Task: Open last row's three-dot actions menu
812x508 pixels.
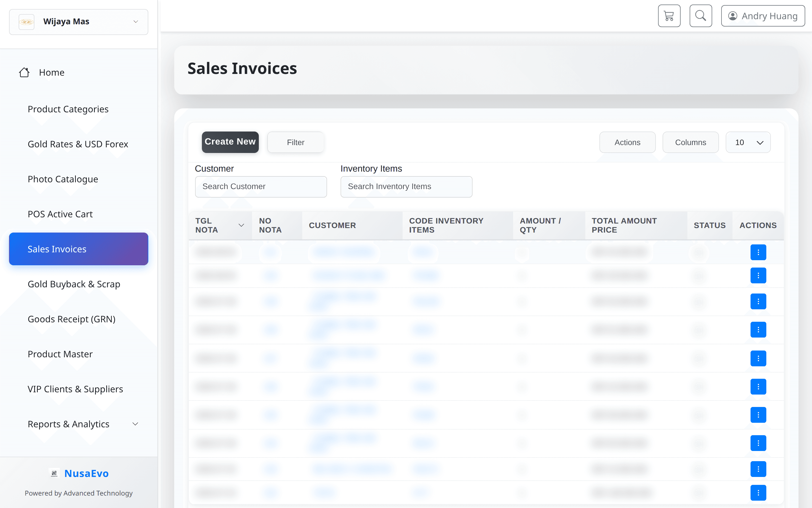Action: click(758, 493)
